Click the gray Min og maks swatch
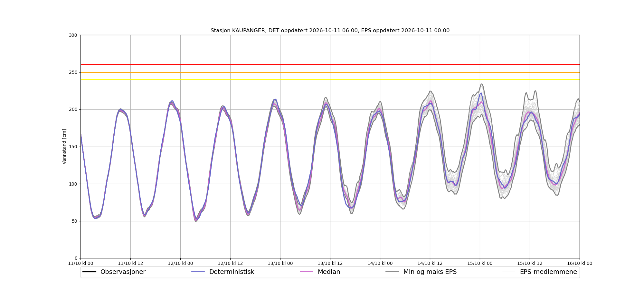Image resolution: width=644 pixels, height=290 pixels. tap(392, 272)
